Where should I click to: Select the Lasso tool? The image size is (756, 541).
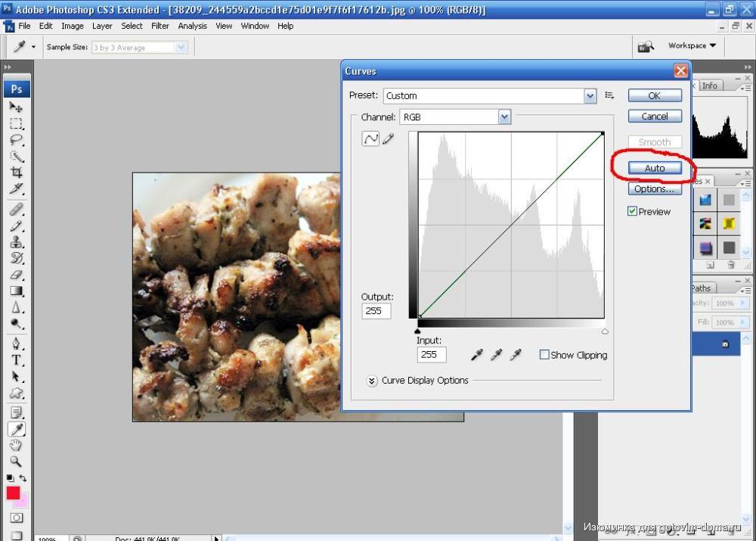pos(17,140)
